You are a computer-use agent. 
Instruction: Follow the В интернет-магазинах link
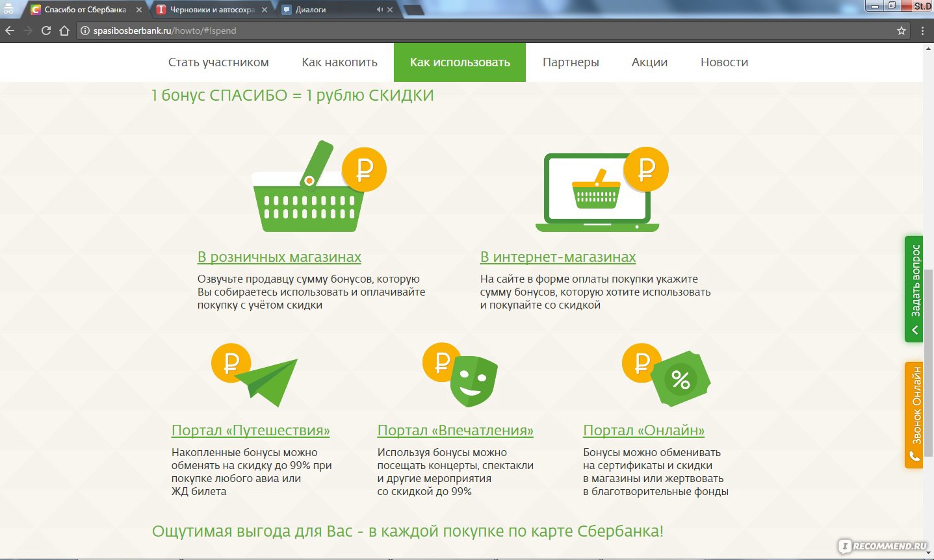click(x=558, y=257)
